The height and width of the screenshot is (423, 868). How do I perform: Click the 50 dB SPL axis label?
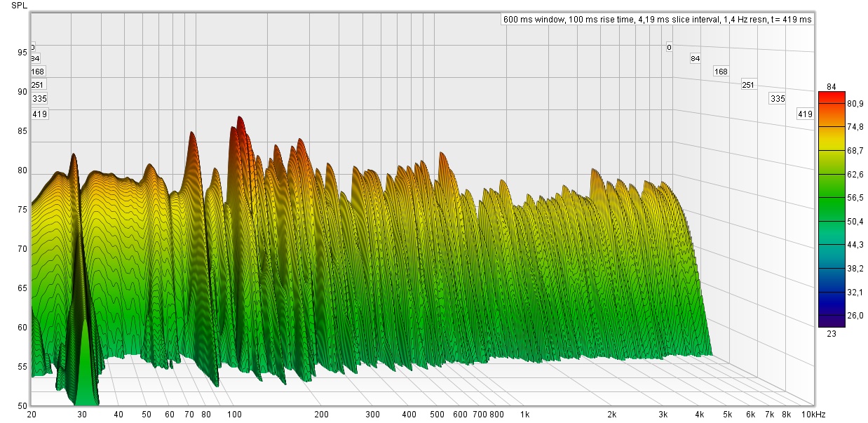[22, 405]
